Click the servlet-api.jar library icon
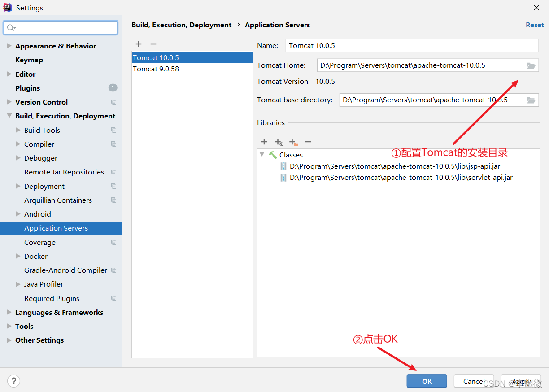Screen dimensions: 549x392 pos(283,178)
